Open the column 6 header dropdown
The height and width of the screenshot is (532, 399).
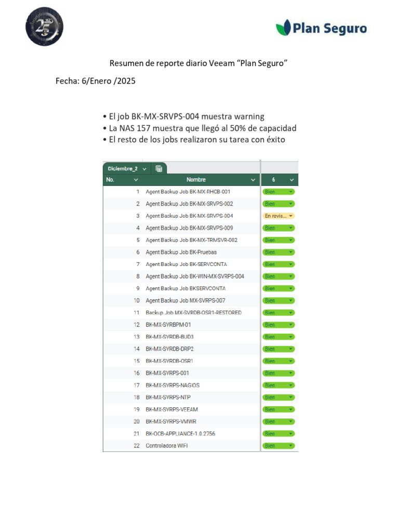tap(292, 180)
